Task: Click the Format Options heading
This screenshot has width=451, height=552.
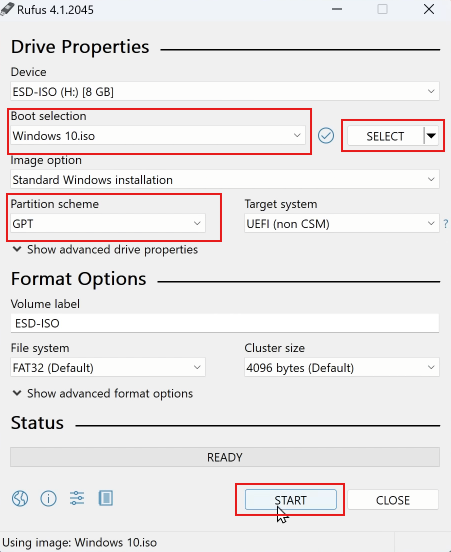Action: coord(79,279)
